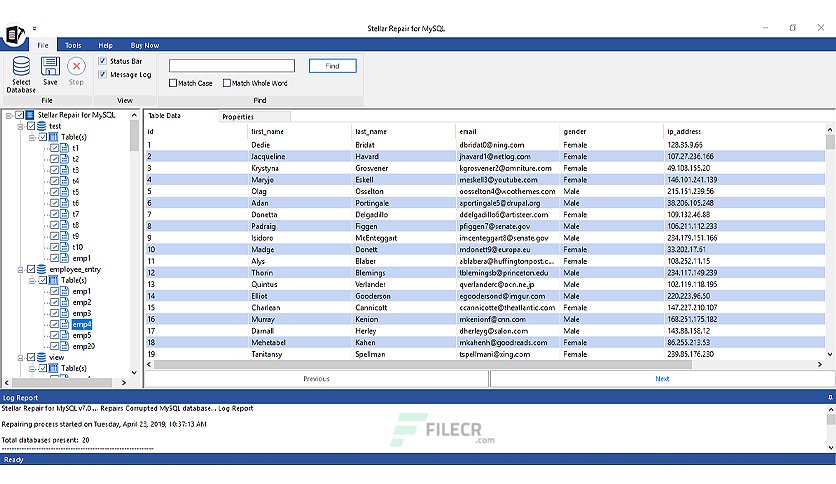Click the Find button
Image resolution: width=836 pixels, height=484 pixels.
[x=333, y=66]
